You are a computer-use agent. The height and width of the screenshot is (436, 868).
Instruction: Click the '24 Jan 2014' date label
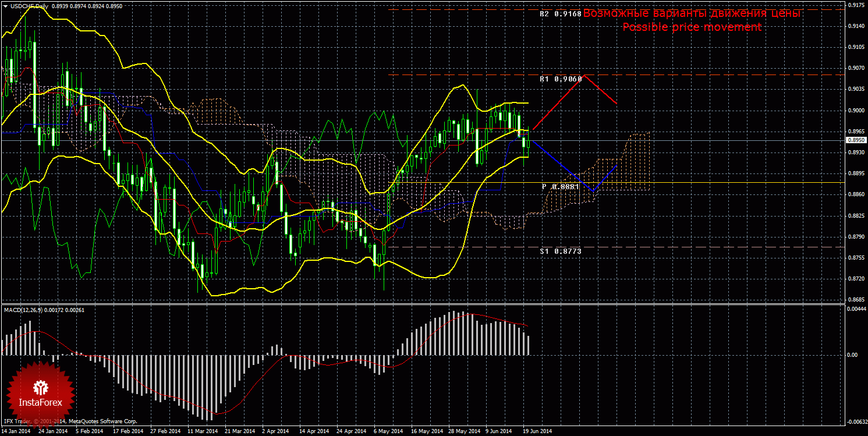[52, 431]
